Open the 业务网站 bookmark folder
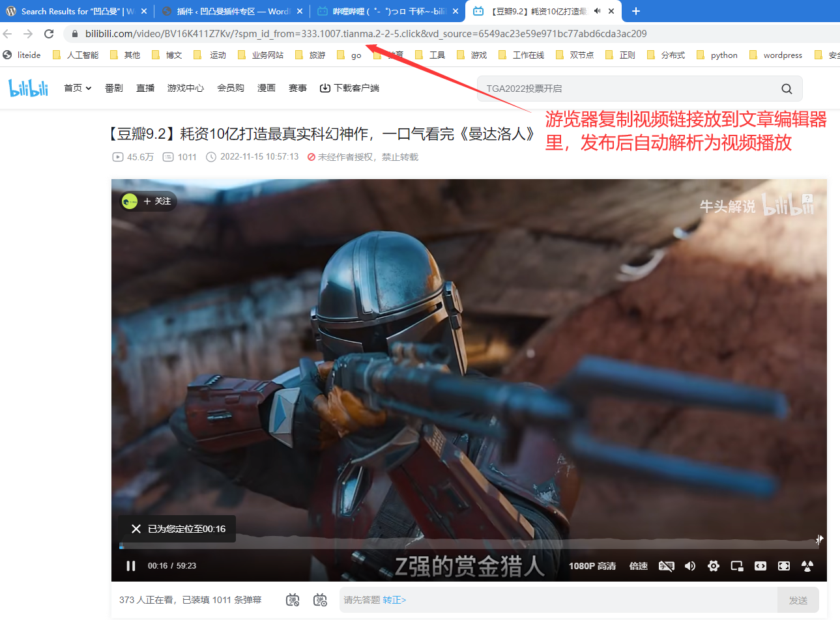Screen dimensions: 840x620 [261, 55]
